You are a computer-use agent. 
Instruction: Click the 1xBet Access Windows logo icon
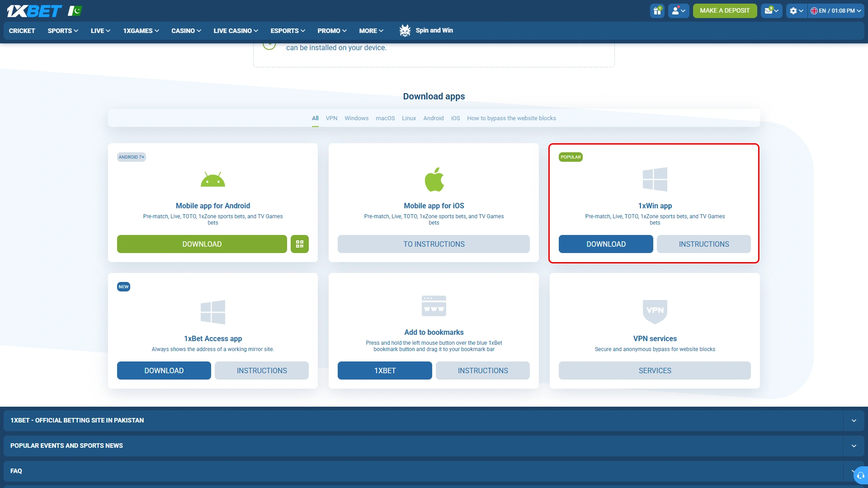pos(213,312)
